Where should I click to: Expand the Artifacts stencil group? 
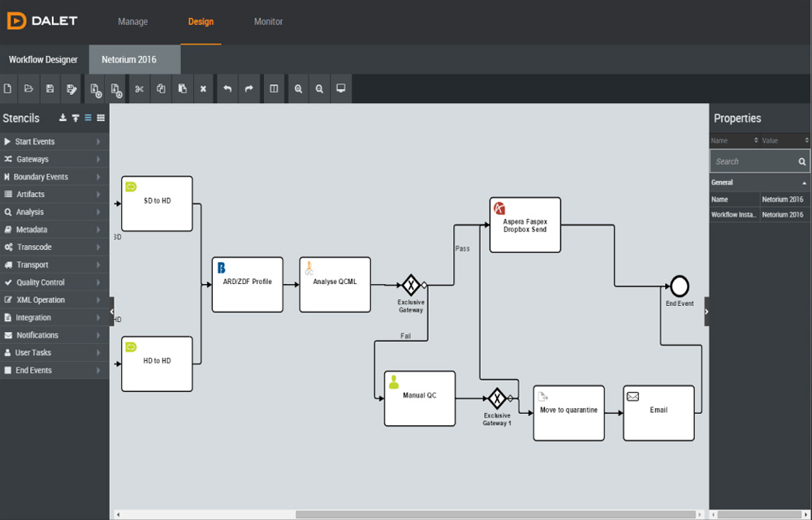pyautogui.click(x=54, y=194)
